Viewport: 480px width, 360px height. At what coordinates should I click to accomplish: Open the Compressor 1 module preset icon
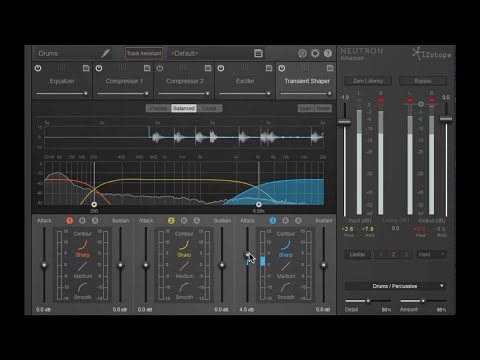(x=147, y=68)
